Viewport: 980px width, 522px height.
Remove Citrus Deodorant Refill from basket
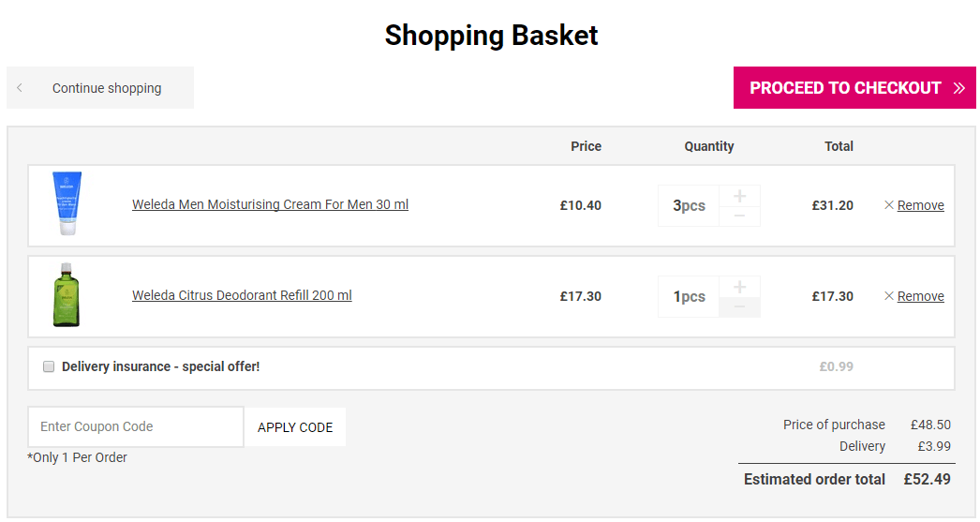[x=920, y=296]
